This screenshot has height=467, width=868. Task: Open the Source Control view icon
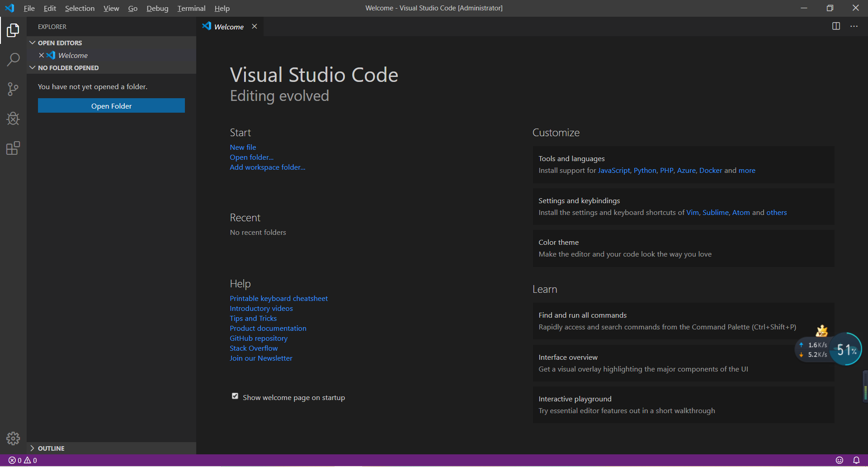point(13,89)
